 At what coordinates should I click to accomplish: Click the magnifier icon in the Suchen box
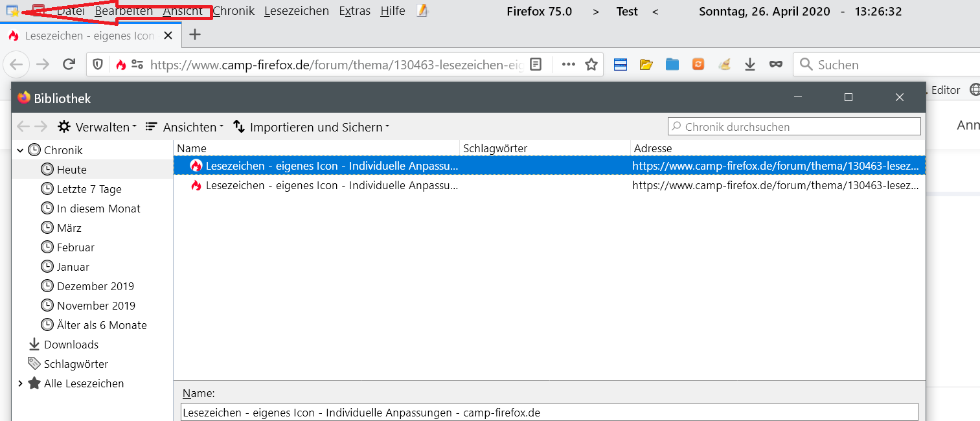coord(806,64)
